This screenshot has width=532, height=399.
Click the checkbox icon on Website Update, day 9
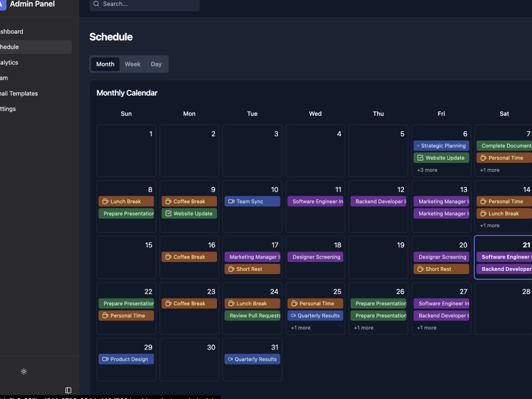point(168,213)
